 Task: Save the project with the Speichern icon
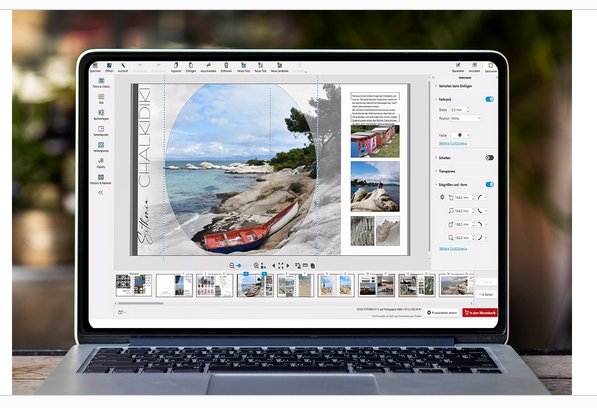[95, 67]
